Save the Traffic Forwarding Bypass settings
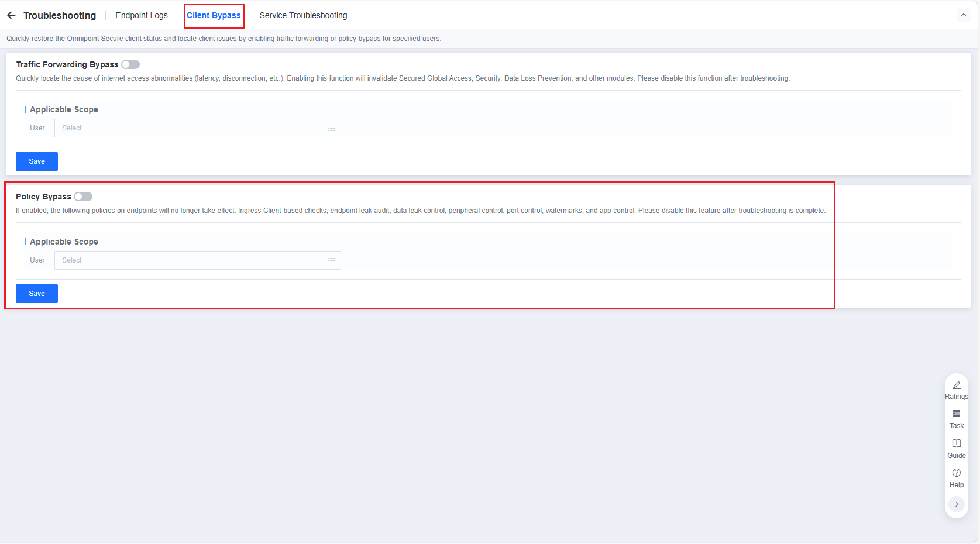Image resolution: width=980 pixels, height=544 pixels. [x=37, y=161]
